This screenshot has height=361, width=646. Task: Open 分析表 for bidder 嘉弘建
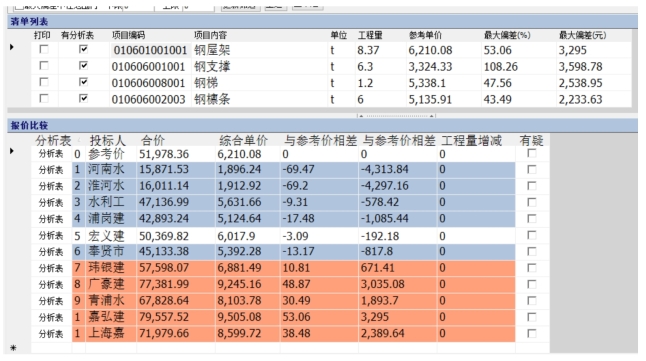tap(51, 317)
